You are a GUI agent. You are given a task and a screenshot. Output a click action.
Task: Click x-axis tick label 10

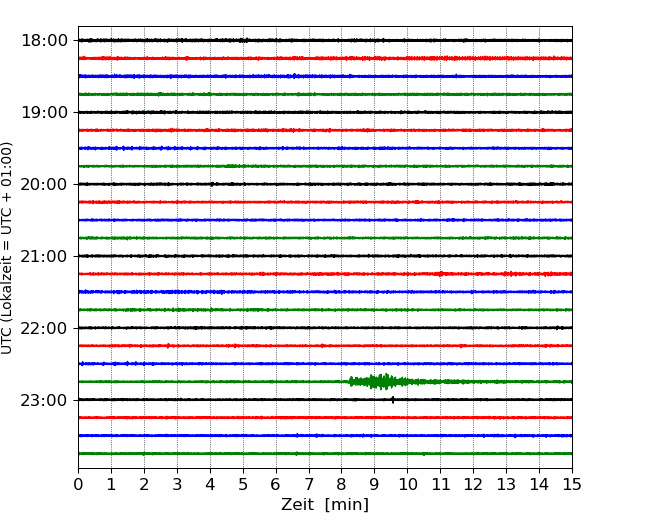[x=407, y=484]
